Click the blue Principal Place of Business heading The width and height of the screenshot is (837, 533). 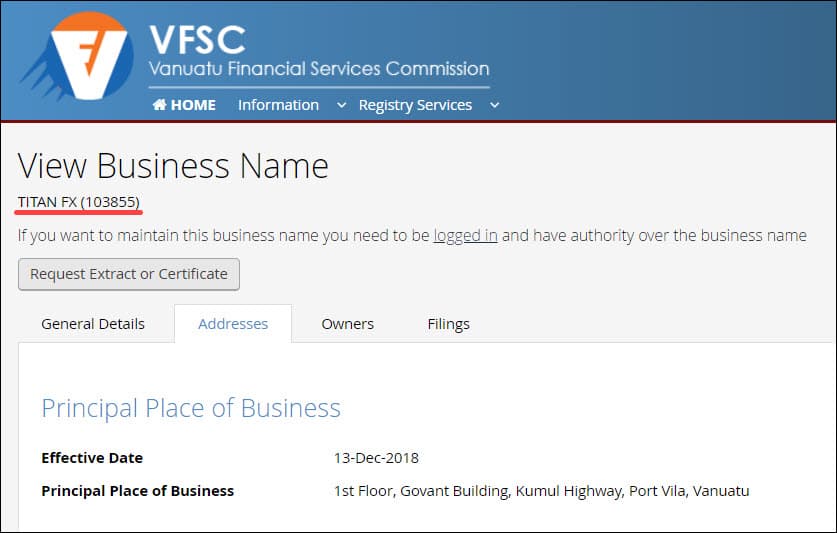point(191,408)
